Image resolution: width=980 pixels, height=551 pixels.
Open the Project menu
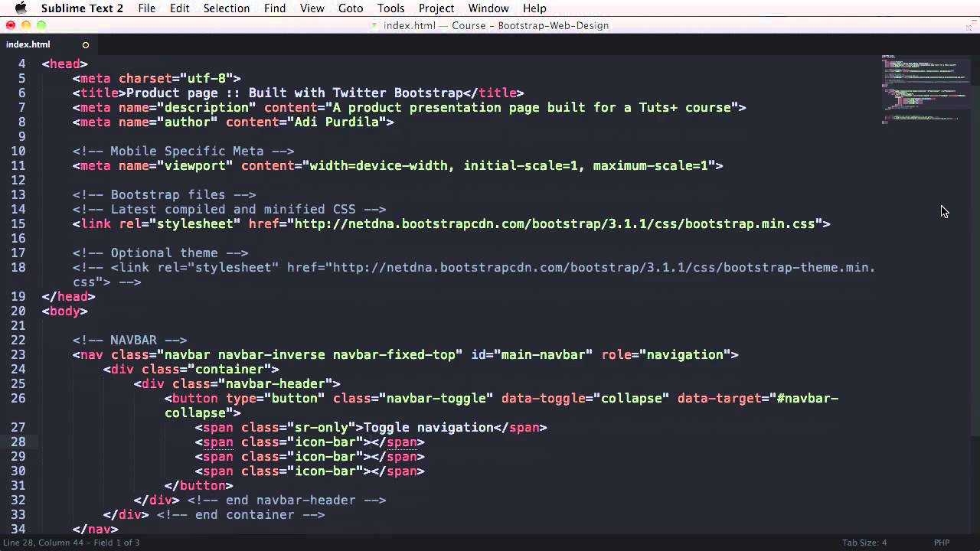tap(436, 8)
